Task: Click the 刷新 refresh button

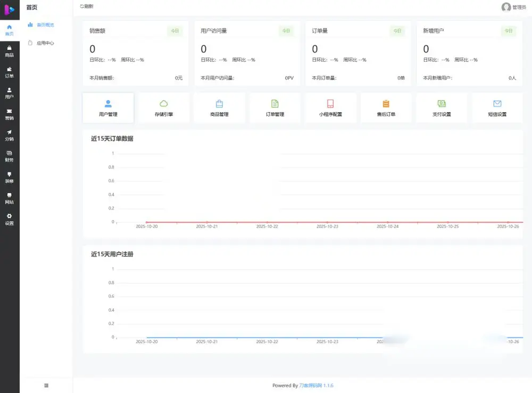Action: [x=87, y=6]
